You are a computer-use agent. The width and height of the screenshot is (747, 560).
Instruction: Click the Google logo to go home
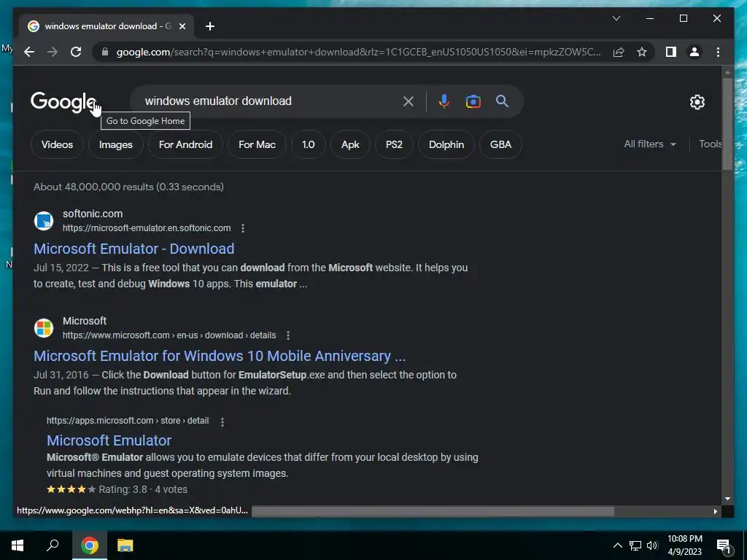63,102
